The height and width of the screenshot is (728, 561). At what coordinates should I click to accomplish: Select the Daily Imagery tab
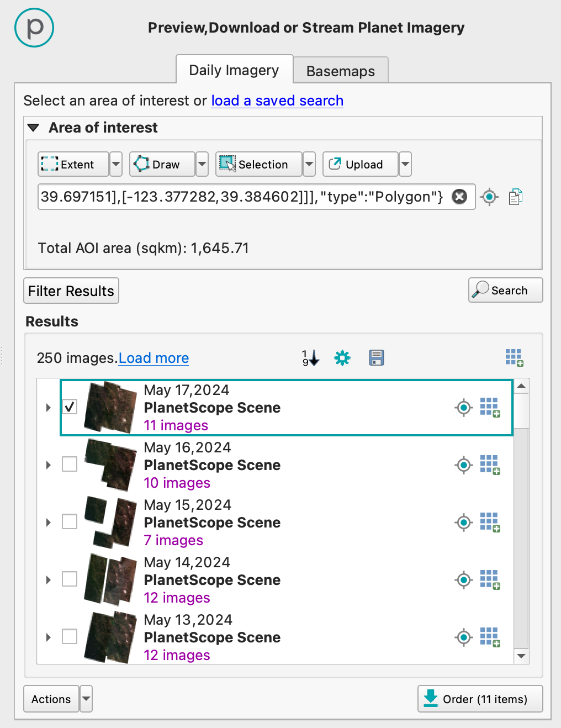tap(234, 70)
